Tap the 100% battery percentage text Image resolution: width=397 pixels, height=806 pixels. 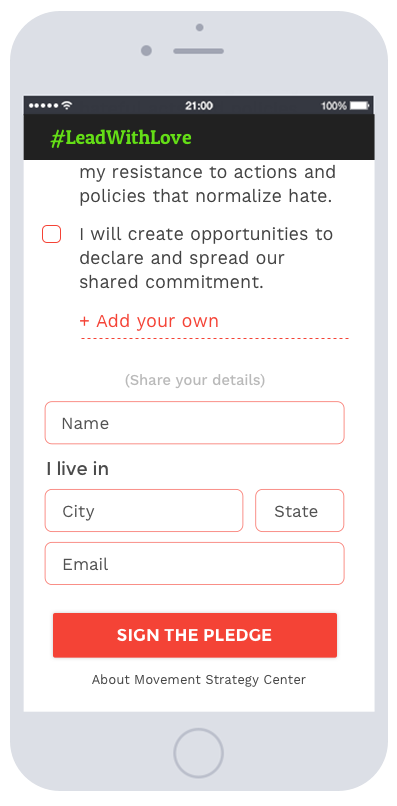pos(334,106)
